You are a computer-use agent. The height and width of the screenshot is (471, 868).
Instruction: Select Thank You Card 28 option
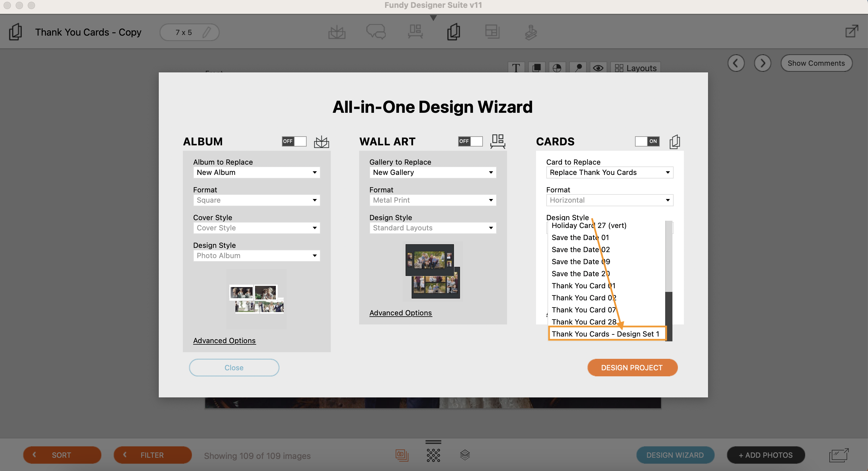coord(607,322)
